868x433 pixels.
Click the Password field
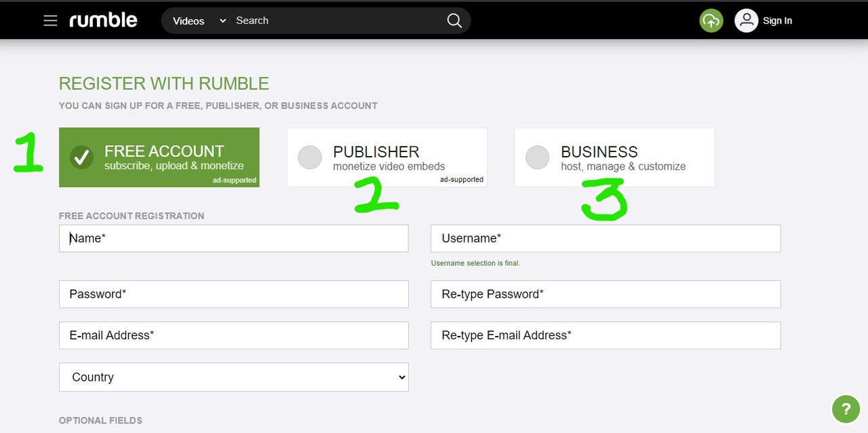point(234,294)
